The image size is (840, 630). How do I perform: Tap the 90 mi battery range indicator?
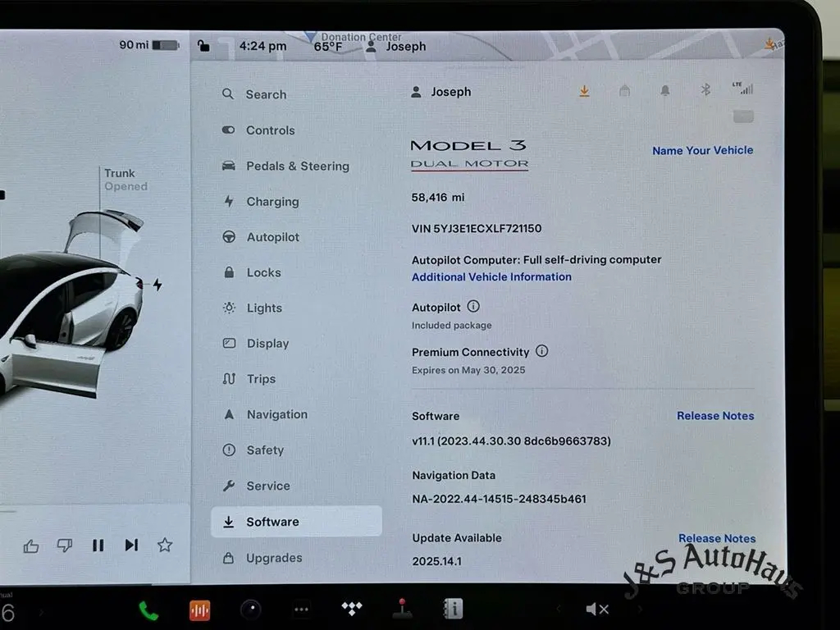pyautogui.click(x=149, y=45)
